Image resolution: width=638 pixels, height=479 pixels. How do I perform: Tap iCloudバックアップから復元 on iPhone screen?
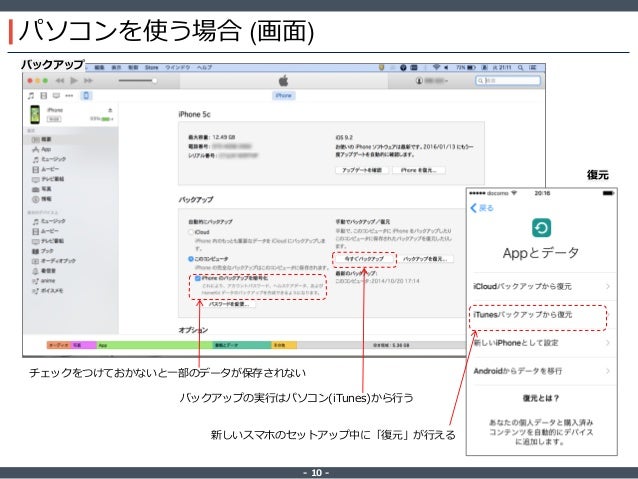pos(542,287)
